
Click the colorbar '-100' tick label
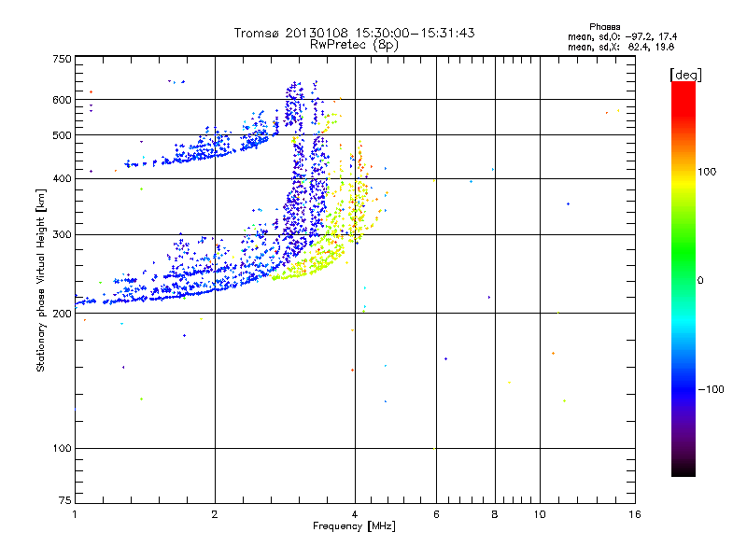[711, 389]
